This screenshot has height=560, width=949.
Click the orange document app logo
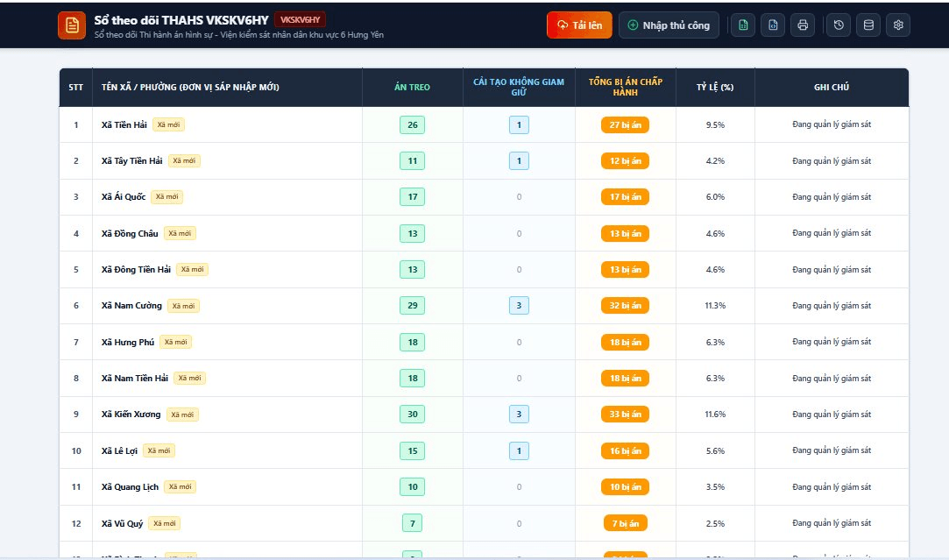point(72,25)
